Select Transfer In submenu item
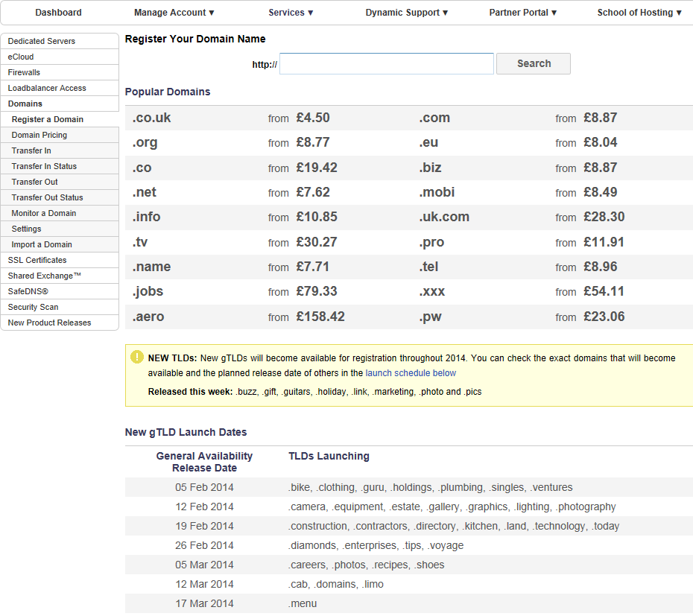This screenshot has width=693, height=616. (x=60, y=150)
